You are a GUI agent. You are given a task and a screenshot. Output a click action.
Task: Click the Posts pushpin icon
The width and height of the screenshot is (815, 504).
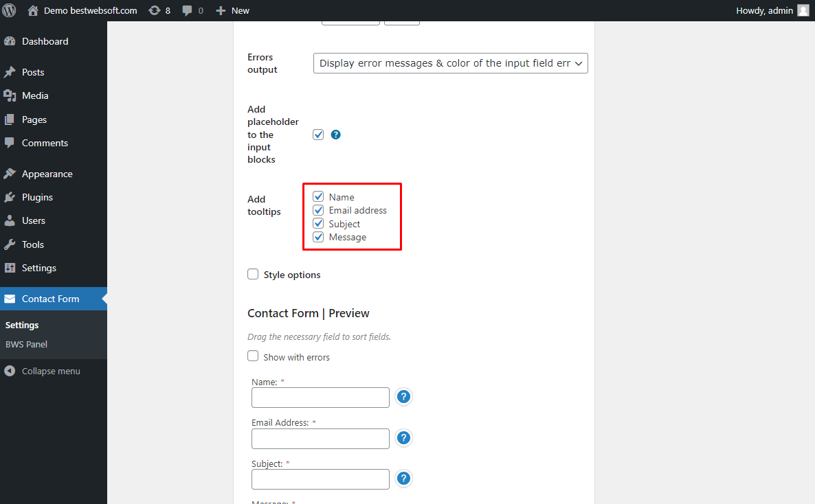tap(10, 72)
